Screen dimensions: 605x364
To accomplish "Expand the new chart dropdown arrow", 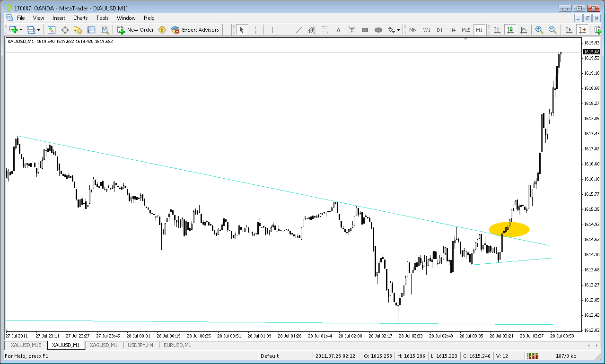I will (21, 30).
